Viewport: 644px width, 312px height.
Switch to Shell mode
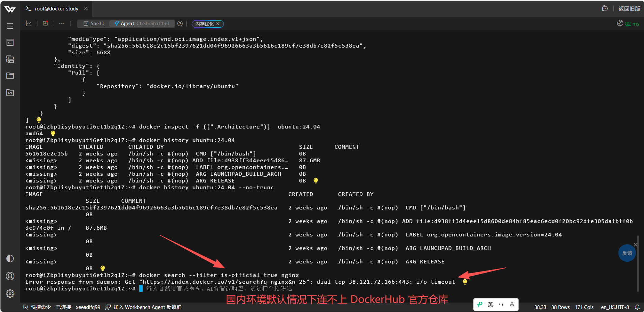pos(94,23)
